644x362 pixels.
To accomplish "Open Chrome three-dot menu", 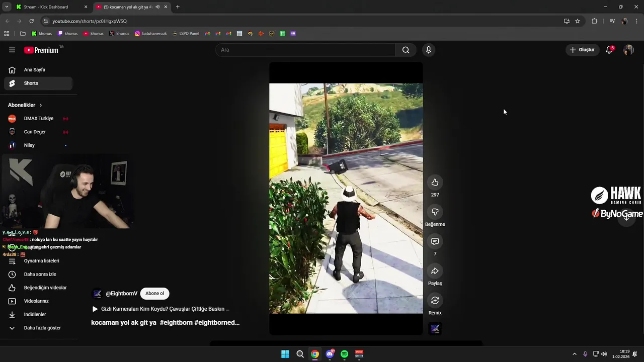I will [636, 21].
